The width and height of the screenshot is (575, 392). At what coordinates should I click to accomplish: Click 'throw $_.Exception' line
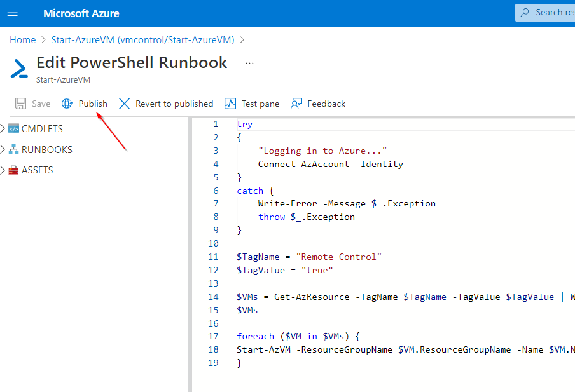tap(306, 217)
